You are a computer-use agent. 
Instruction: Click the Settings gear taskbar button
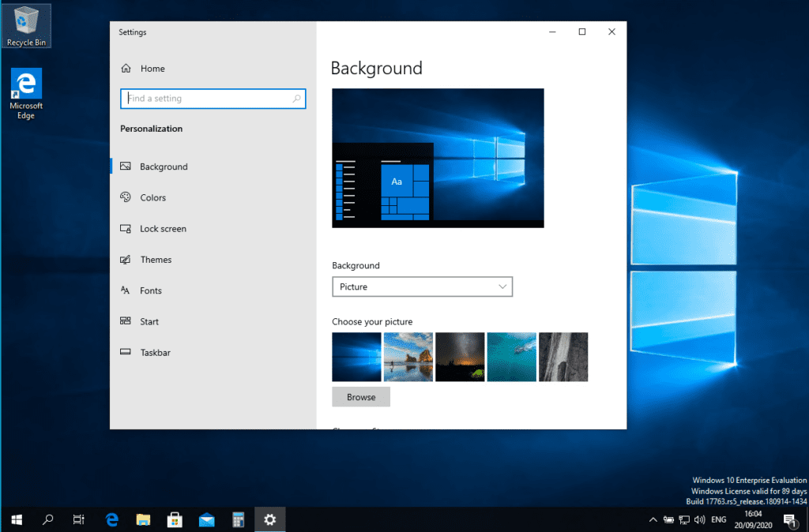pos(270,519)
